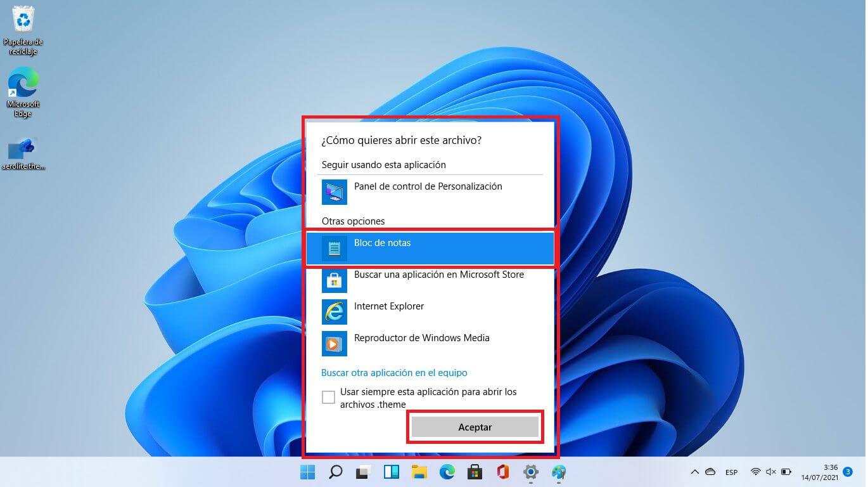Open Task View from taskbar
Screen dimensions: 868x487
coord(363,472)
